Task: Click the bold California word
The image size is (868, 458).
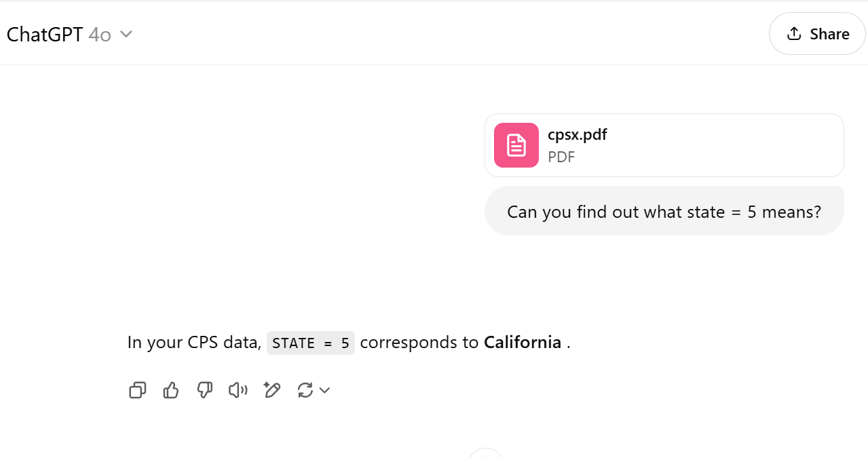Action: click(x=523, y=343)
